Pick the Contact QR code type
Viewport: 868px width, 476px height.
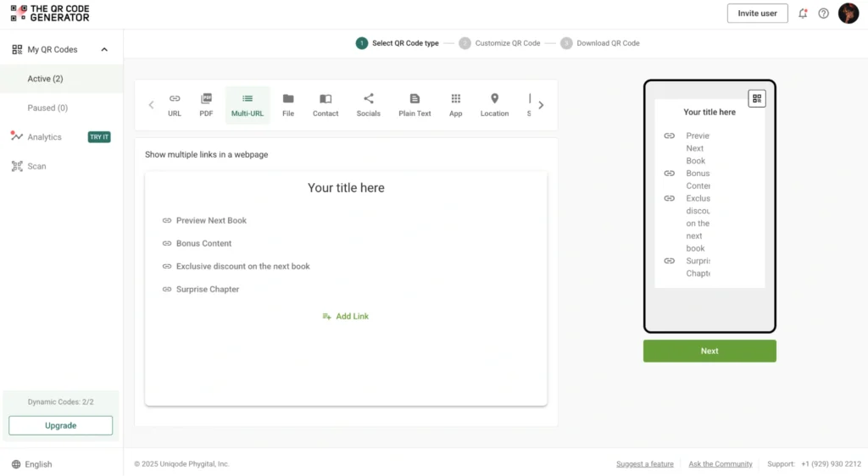[x=325, y=105]
